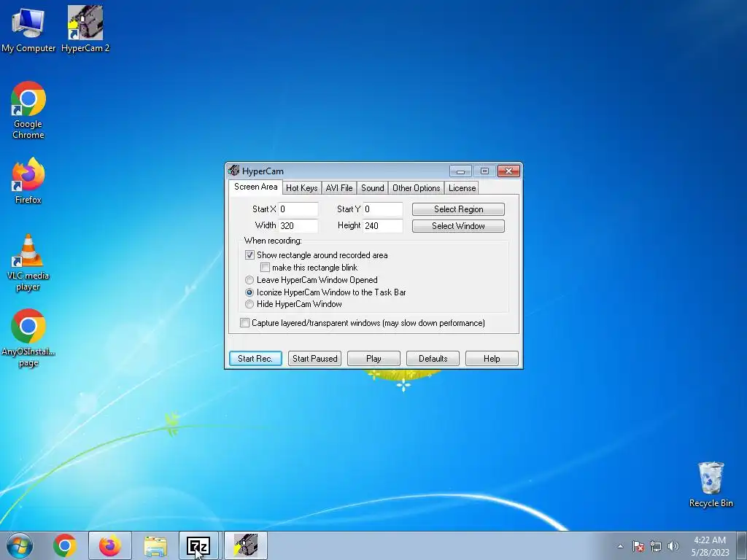Screen dimensions: 747x560
Task: Minimize the HyperCam window
Action: (x=460, y=171)
